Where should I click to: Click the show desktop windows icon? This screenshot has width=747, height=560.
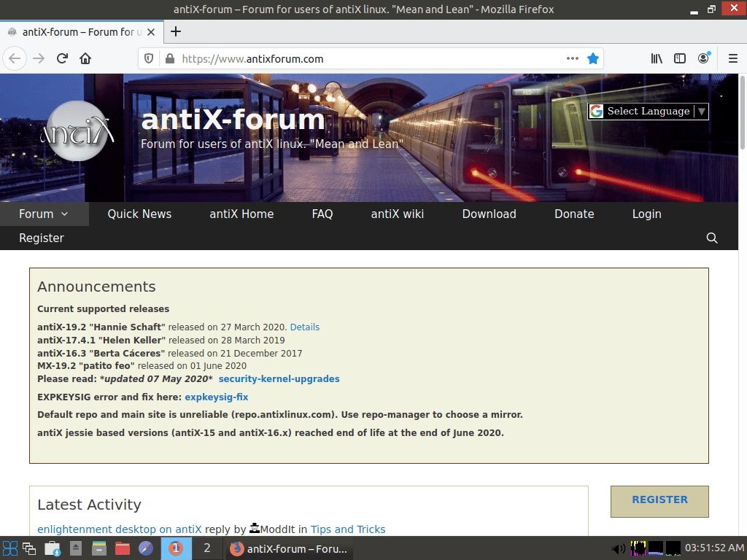pyautogui.click(x=29, y=548)
